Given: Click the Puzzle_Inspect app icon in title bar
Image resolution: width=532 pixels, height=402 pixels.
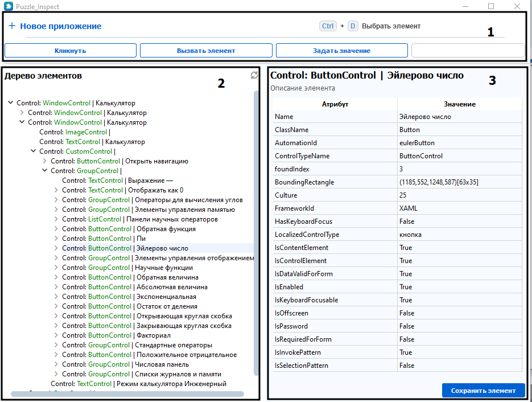Looking at the screenshot, I should click(8, 6).
